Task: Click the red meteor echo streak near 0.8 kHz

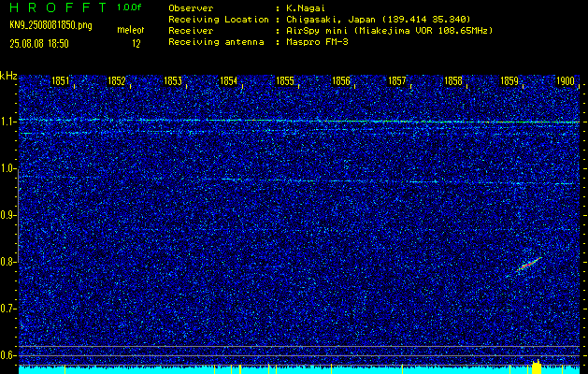Action: 528,265
